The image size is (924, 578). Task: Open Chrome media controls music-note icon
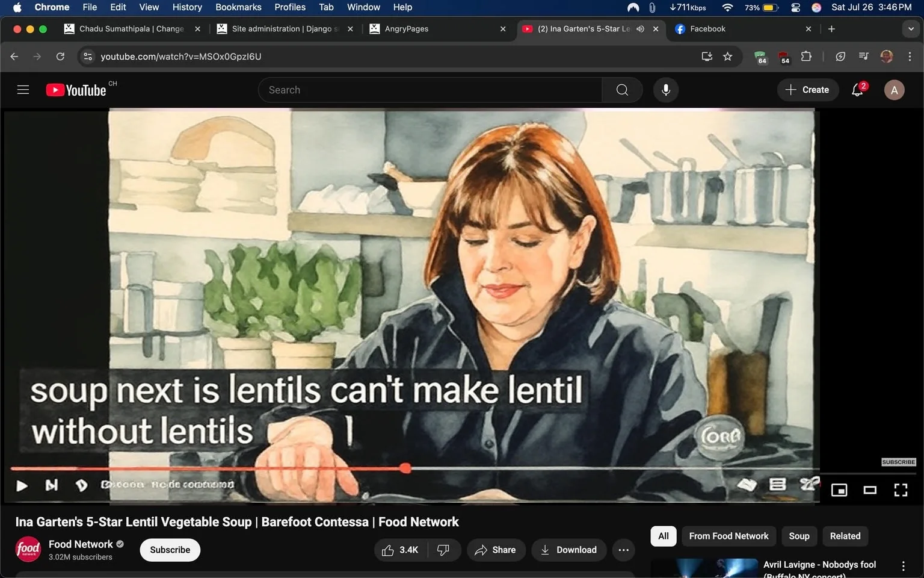[x=863, y=56]
